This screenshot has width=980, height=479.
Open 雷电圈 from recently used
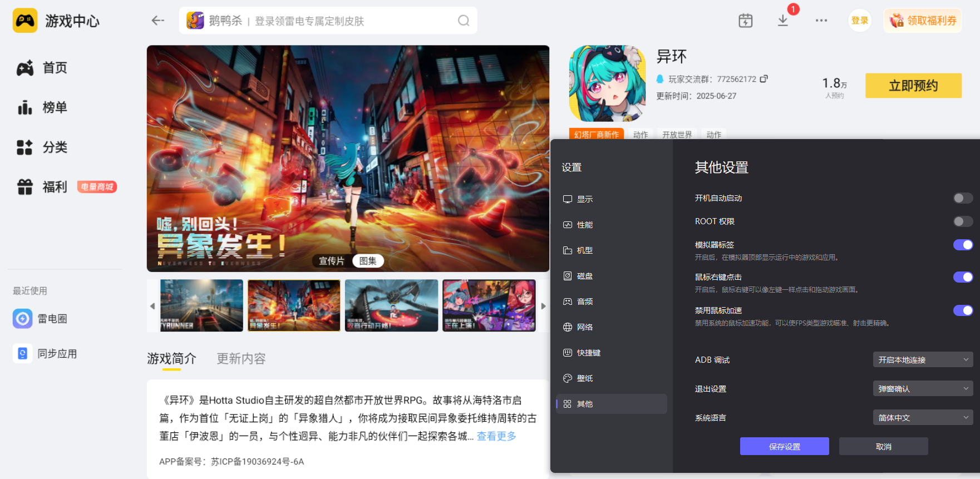40,319
